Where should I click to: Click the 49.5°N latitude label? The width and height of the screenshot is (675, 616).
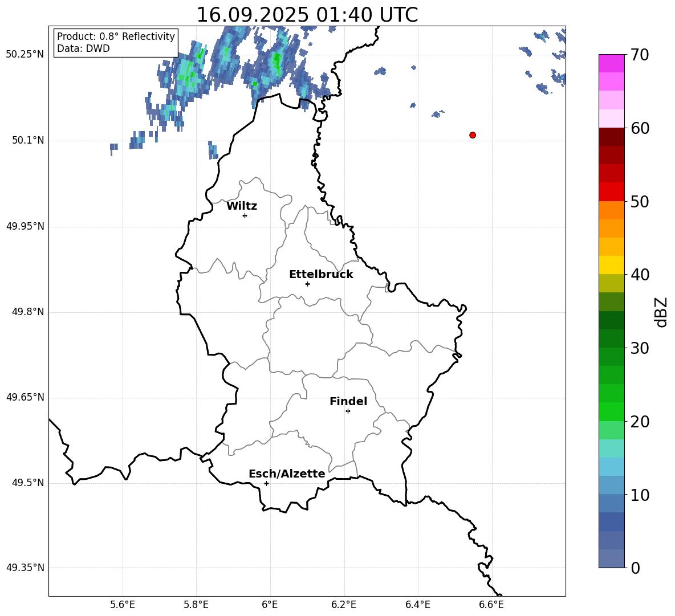(28, 483)
